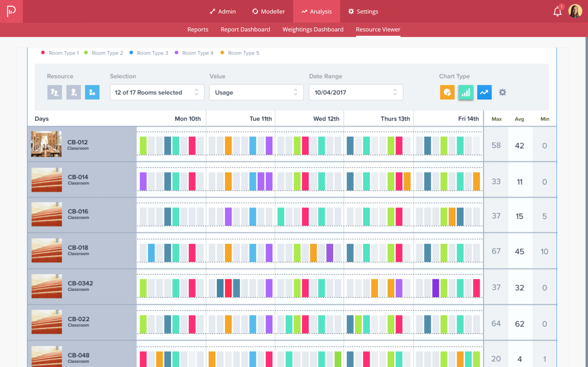
Task: Switch to the Report Dashboard tab
Action: click(x=245, y=29)
